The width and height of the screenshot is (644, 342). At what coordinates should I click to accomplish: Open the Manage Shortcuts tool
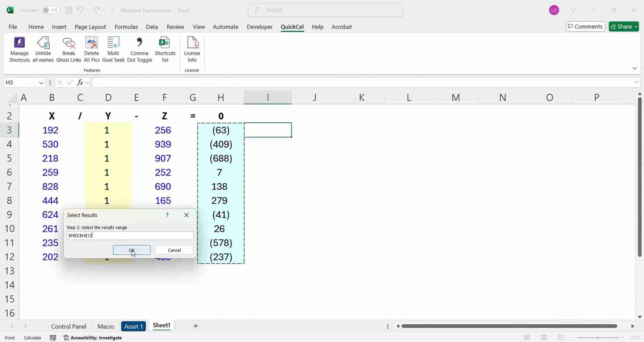pyautogui.click(x=19, y=49)
